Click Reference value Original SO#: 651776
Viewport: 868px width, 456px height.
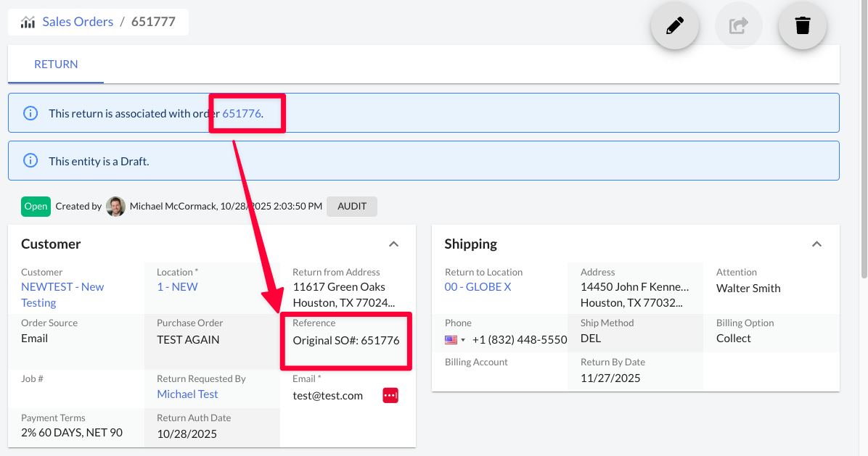click(346, 341)
